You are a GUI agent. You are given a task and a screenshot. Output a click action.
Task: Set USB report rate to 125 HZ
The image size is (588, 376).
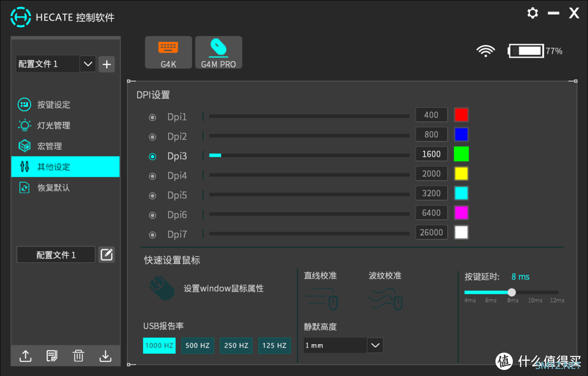[274, 346]
